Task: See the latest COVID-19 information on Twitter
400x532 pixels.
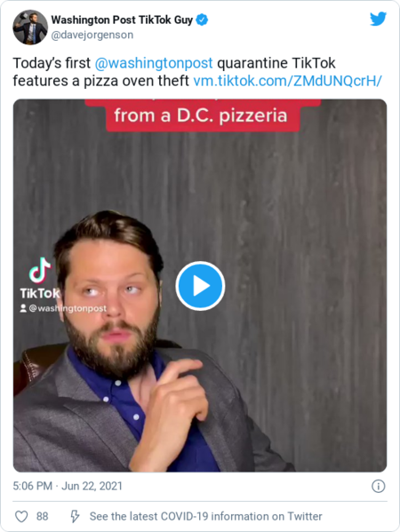Action: click(205, 516)
